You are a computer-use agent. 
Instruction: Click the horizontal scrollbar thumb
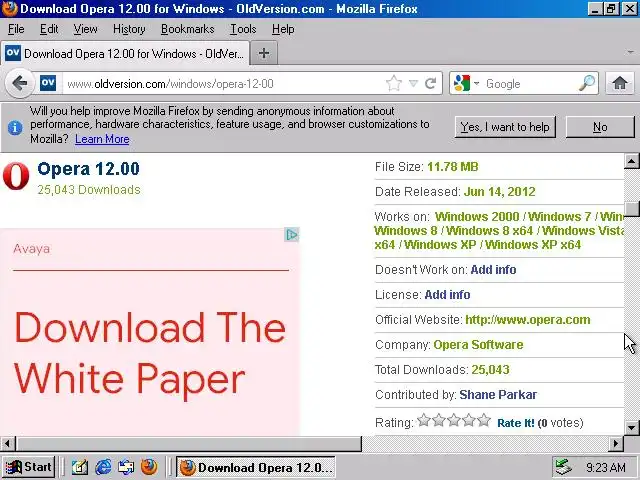pos(189,444)
